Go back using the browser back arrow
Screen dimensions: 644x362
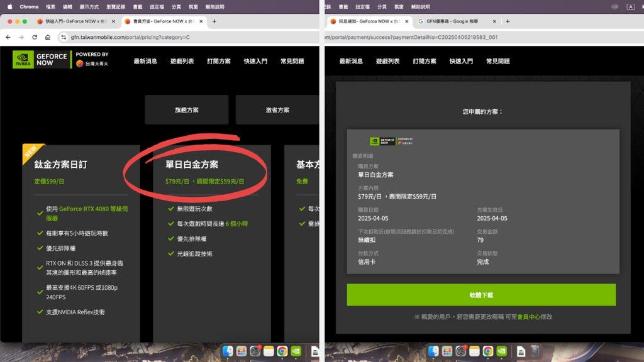[8, 37]
